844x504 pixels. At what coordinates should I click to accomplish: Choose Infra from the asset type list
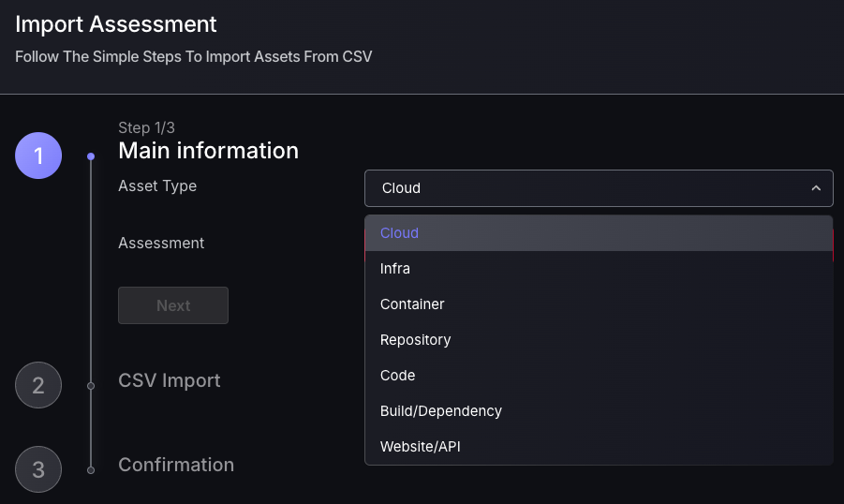(x=395, y=269)
